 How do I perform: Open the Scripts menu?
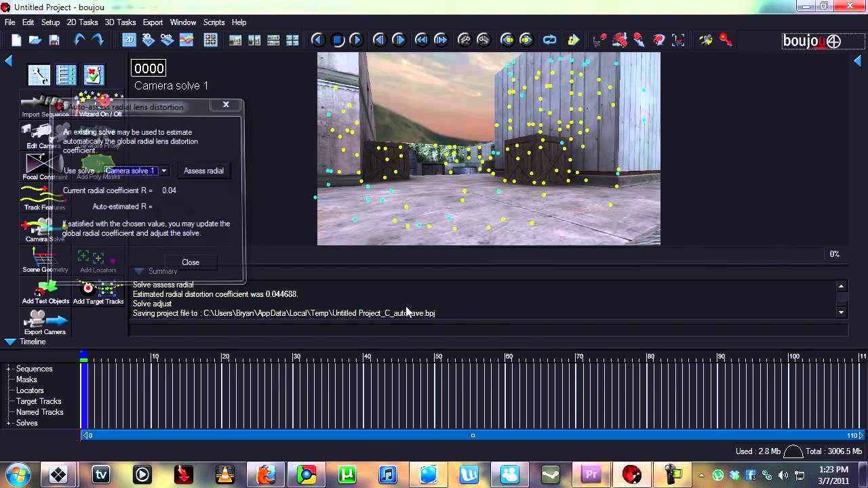coord(214,22)
